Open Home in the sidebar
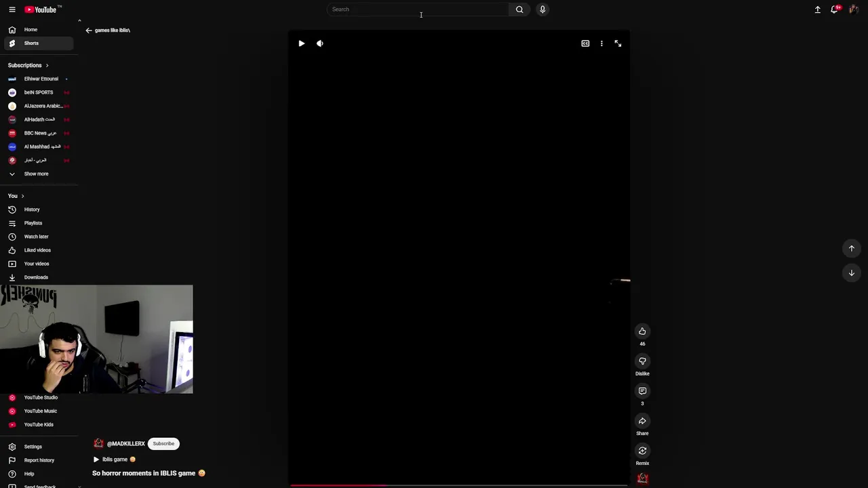The width and height of the screenshot is (868, 488). [38, 30]
